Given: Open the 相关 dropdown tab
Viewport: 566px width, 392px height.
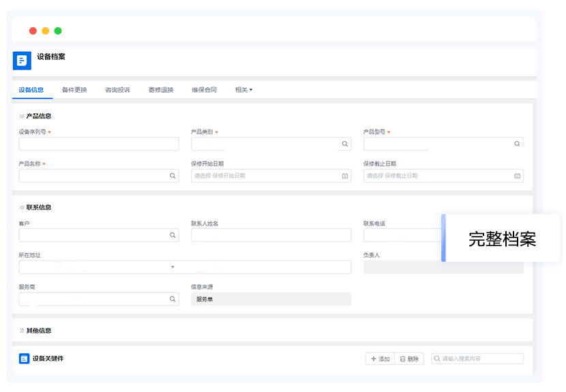Looking at the screenshot, I should click(243, 90).
